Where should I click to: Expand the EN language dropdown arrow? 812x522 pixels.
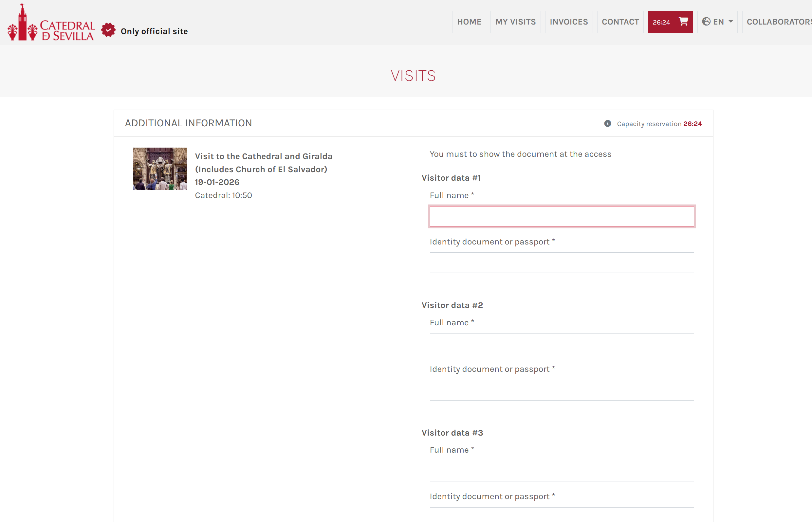[730, 22]
